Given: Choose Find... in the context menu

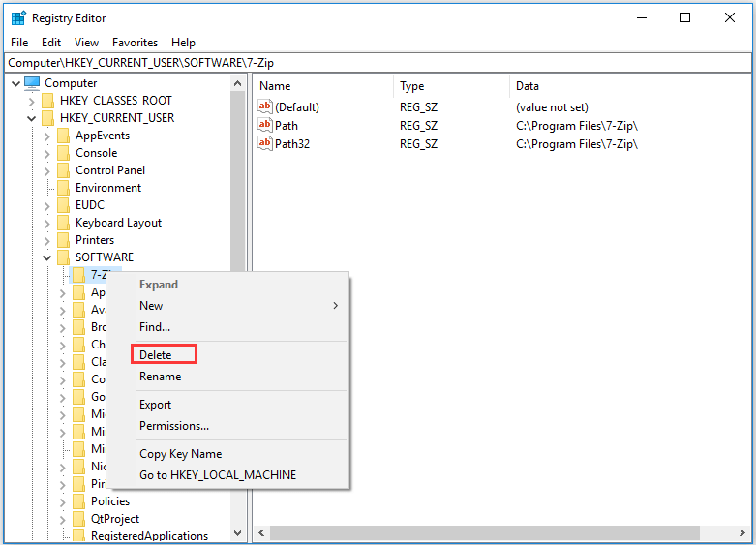Looking at the screenshot, I should pyautogui.click(x=239, y=327).
